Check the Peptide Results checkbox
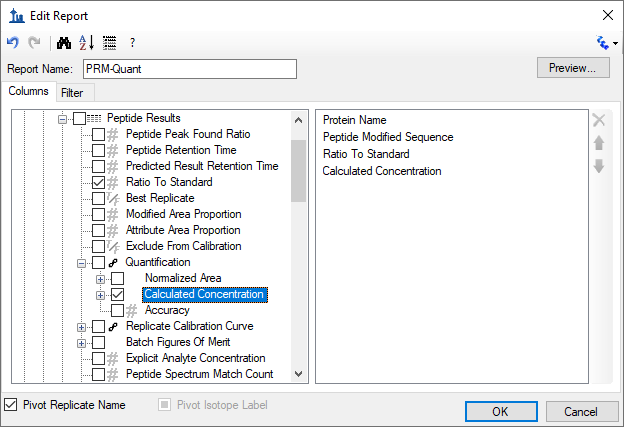Image resolution: width=624 pixels, height=427 pixels. pyautogui.click(x=79, y=118)
